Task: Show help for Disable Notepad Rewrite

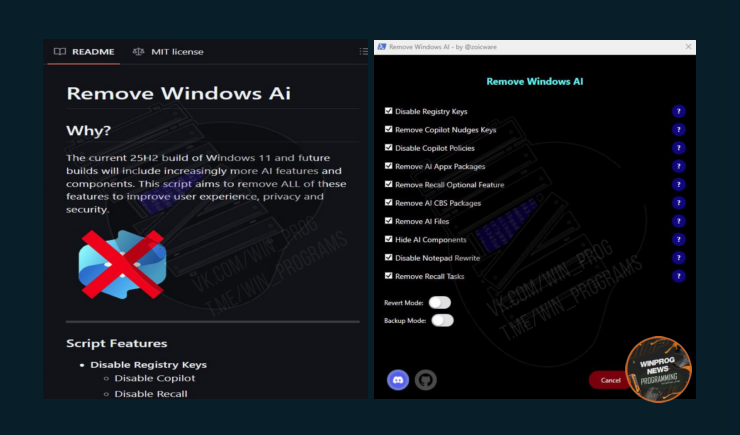Action: pos(679,258)
